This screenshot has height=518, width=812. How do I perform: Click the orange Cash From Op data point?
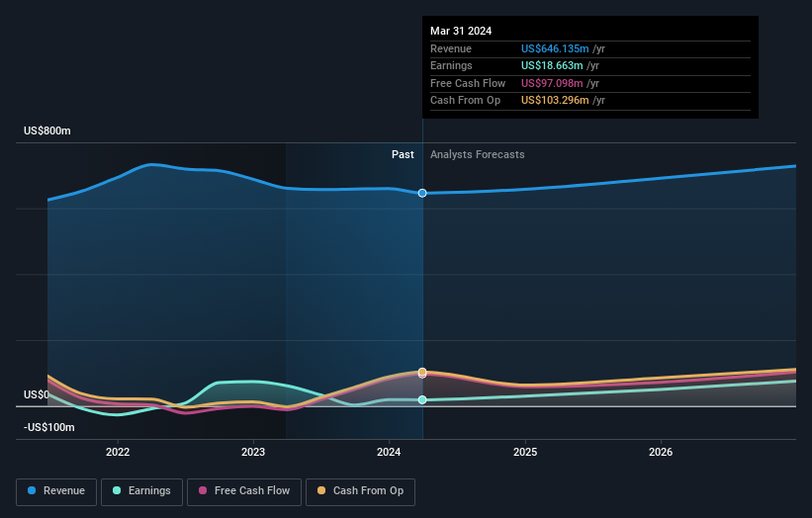tap(422, 372)
